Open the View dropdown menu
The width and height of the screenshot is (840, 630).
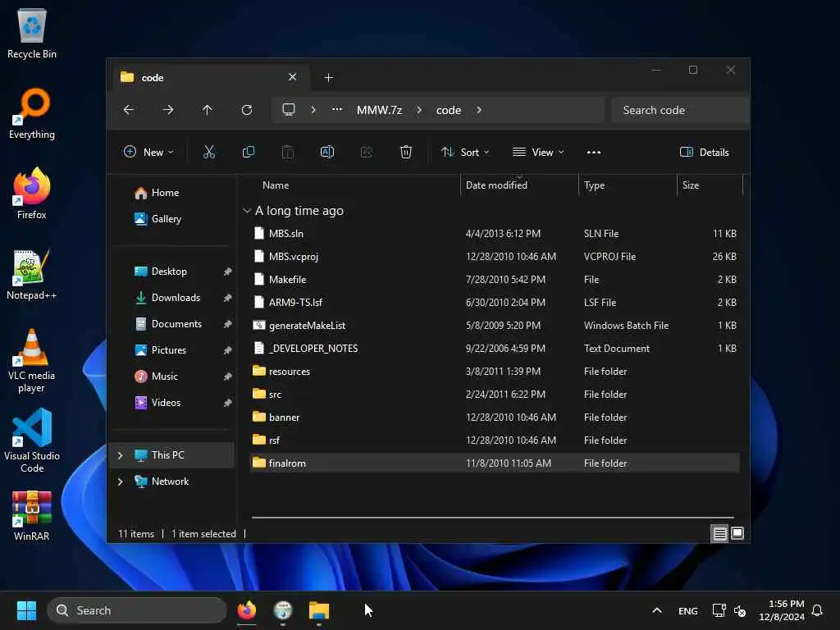[538, 152]
